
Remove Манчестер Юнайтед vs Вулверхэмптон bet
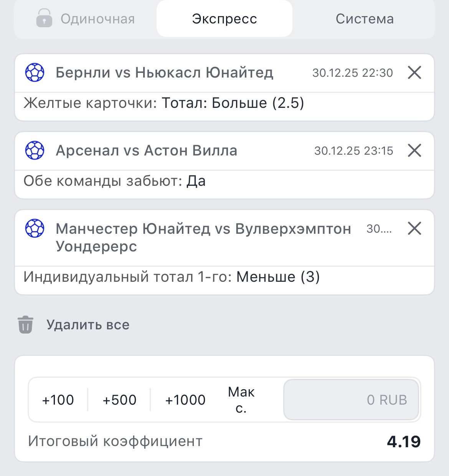[414, 228]
